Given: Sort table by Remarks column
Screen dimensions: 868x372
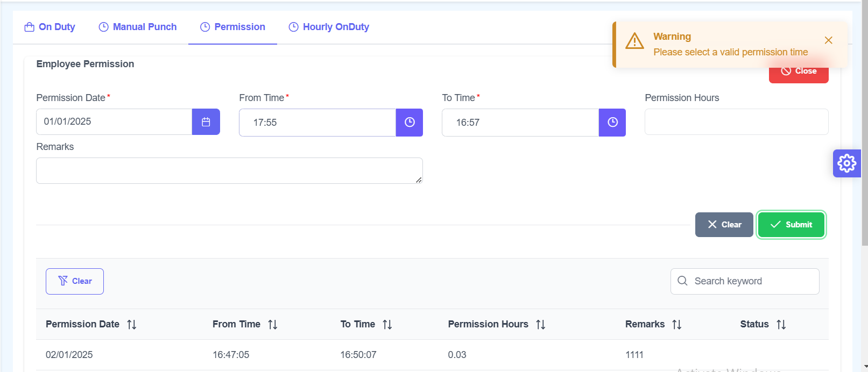Looking at the screenshot, I should coord(677,325).
